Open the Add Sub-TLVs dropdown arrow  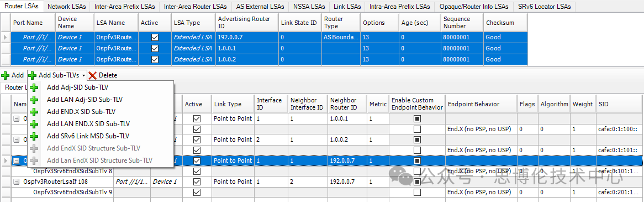coord(84,76)
